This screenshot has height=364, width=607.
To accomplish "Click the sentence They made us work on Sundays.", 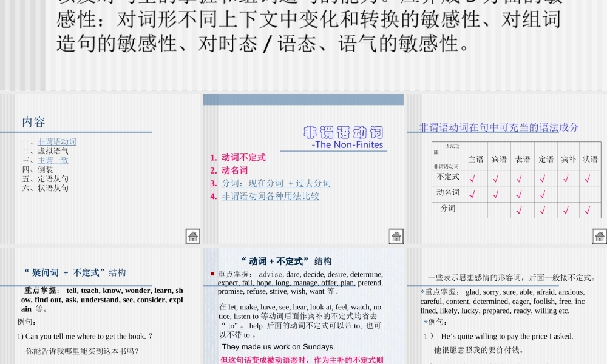I will pyautogui.click(x=279, y=347).
